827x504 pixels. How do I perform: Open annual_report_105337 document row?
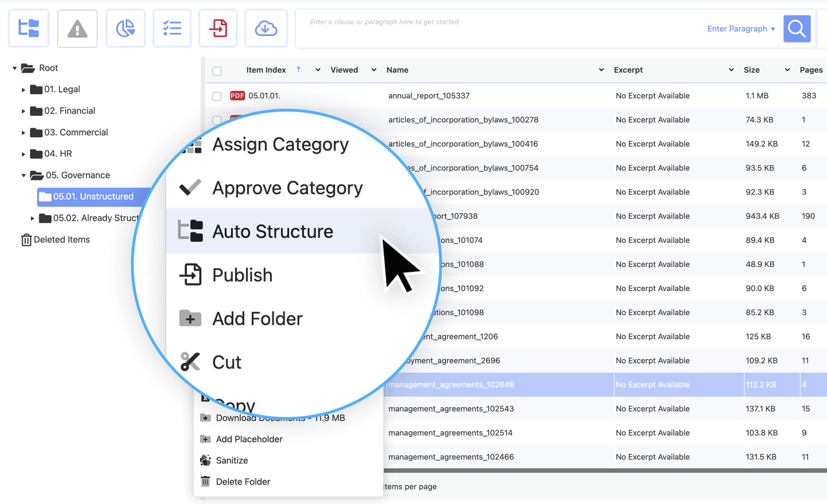pos(429,96)
